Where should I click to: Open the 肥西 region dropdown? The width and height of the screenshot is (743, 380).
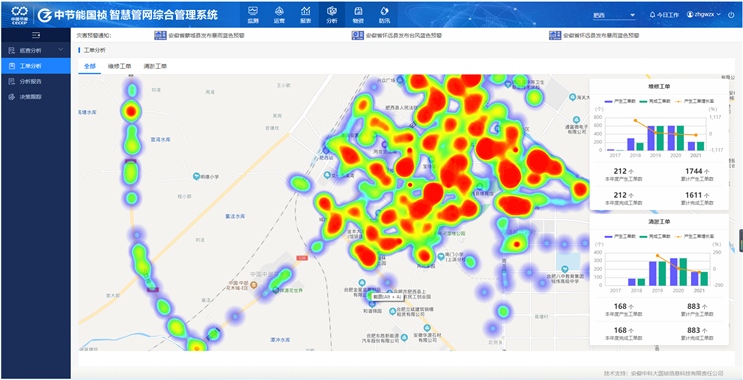click(614, 15)
